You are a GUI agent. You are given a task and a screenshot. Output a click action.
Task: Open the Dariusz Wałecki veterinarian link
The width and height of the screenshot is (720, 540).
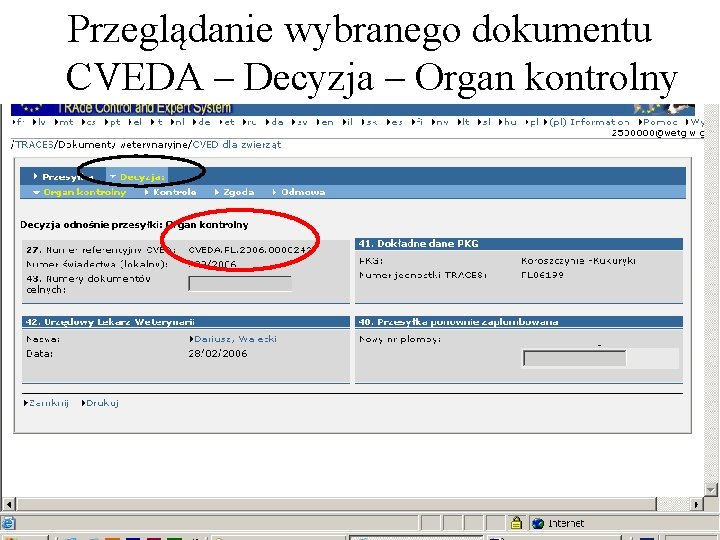[233, 339]
